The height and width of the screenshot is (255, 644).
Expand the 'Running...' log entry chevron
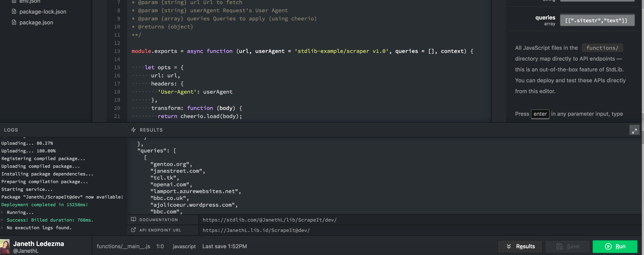pos(2,212)
